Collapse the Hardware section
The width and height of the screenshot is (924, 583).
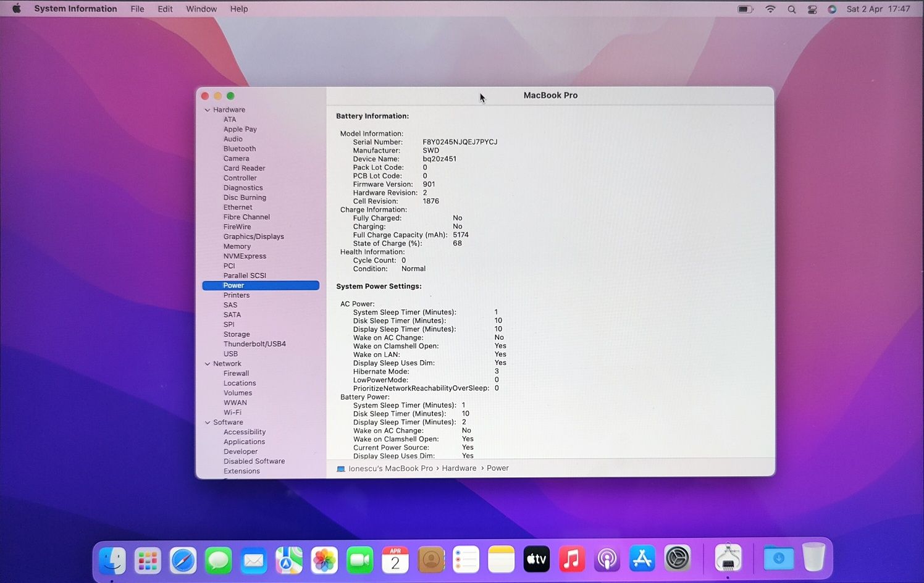tap(208, 110)
